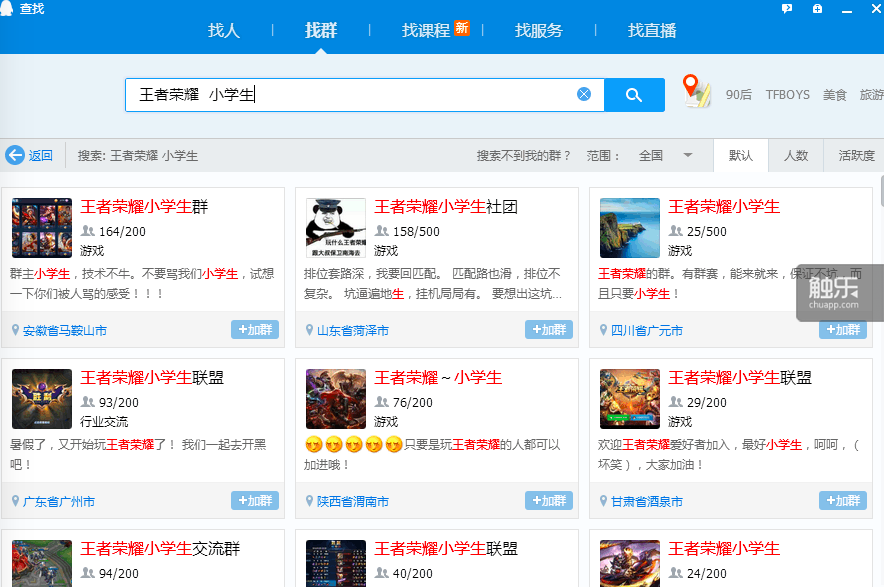Open the hero grid avatar of 王者荣耀小学生群
The image size is (884, 587).
tap(42, 228)
